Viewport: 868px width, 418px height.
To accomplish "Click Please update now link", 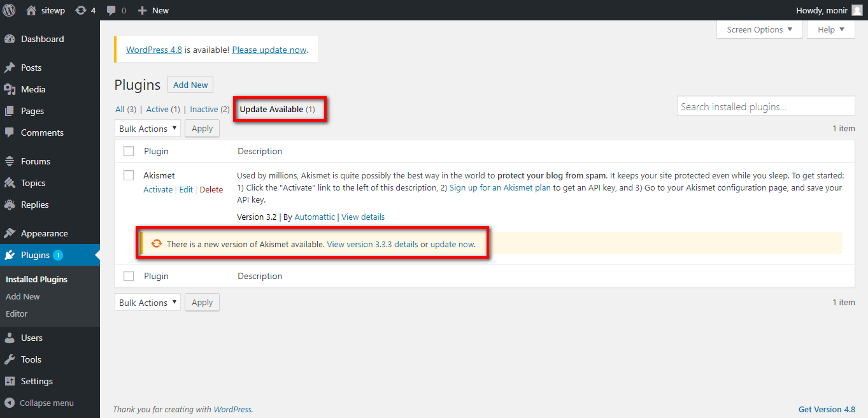I will coord(269,50).
